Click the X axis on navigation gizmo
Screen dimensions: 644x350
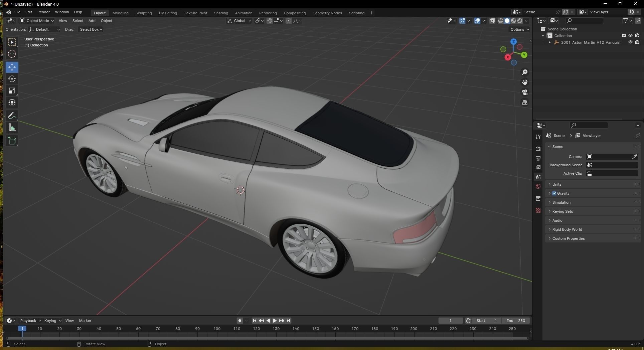click(x=508, y=57)
